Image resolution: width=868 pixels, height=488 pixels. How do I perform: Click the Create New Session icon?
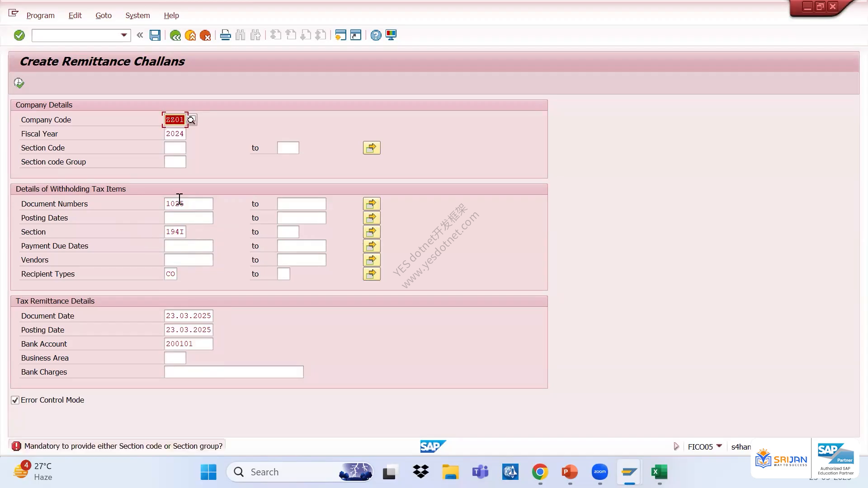tap(340, 35)
